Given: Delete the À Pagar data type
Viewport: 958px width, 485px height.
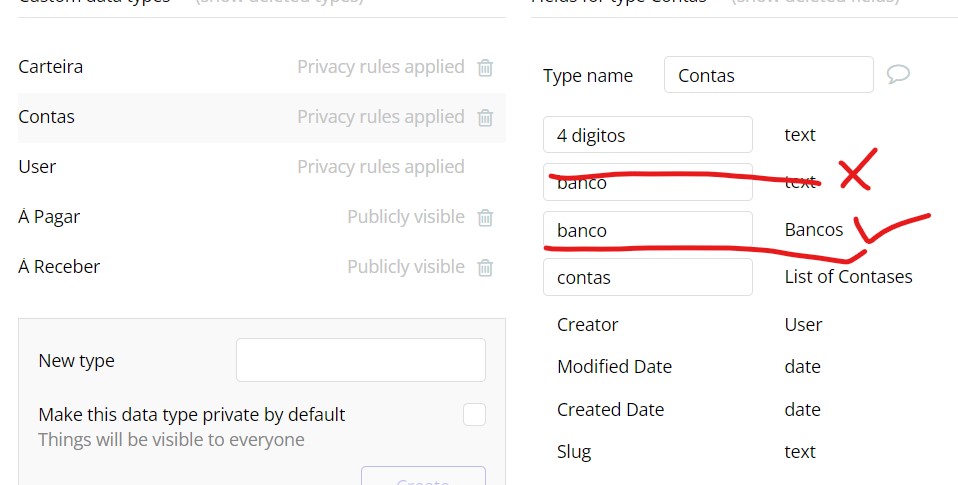Looking at the screenshot, I should pos(485,218).
